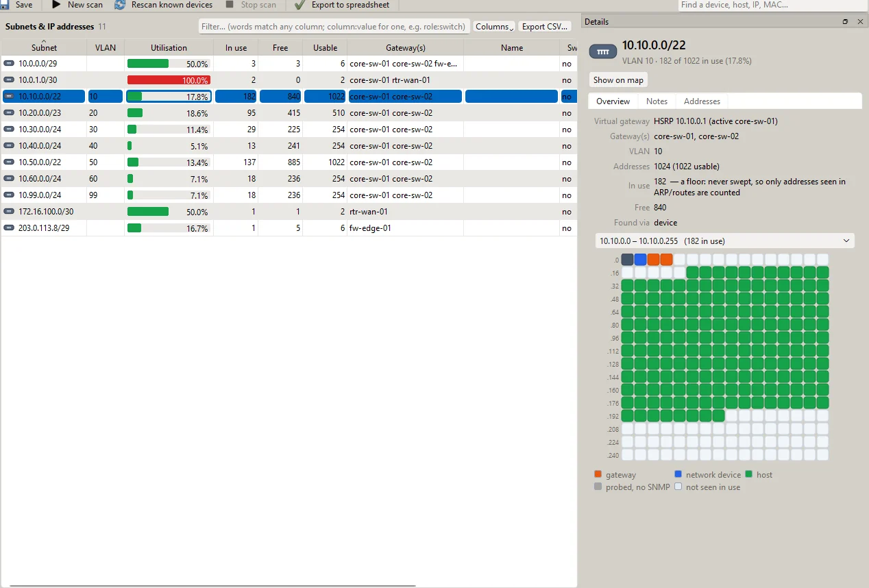The image size is (869, 588).
Task: Click subnet icon of row 10.0.1.0/30
Action: 9,80
